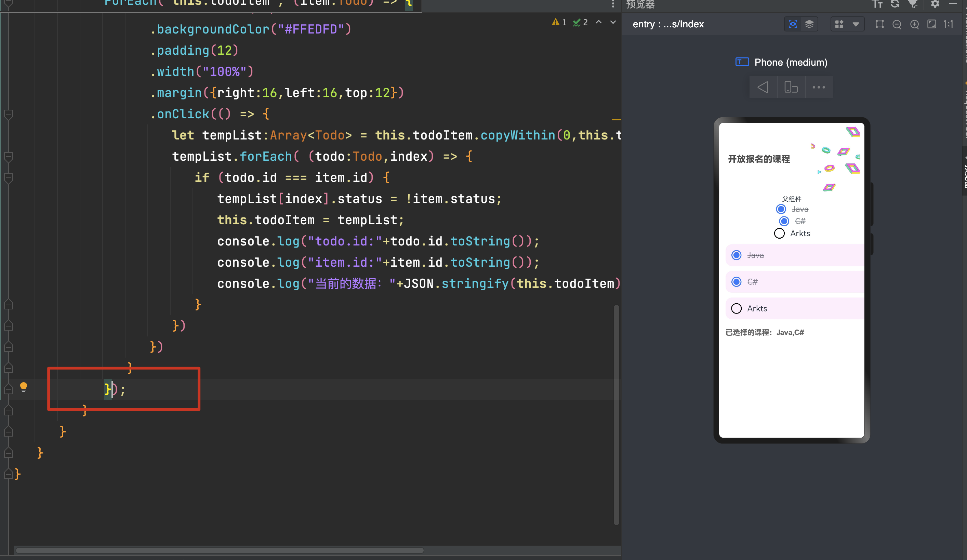
Task: Go to previous highlighted problem arrow
Action: (599, 22)
